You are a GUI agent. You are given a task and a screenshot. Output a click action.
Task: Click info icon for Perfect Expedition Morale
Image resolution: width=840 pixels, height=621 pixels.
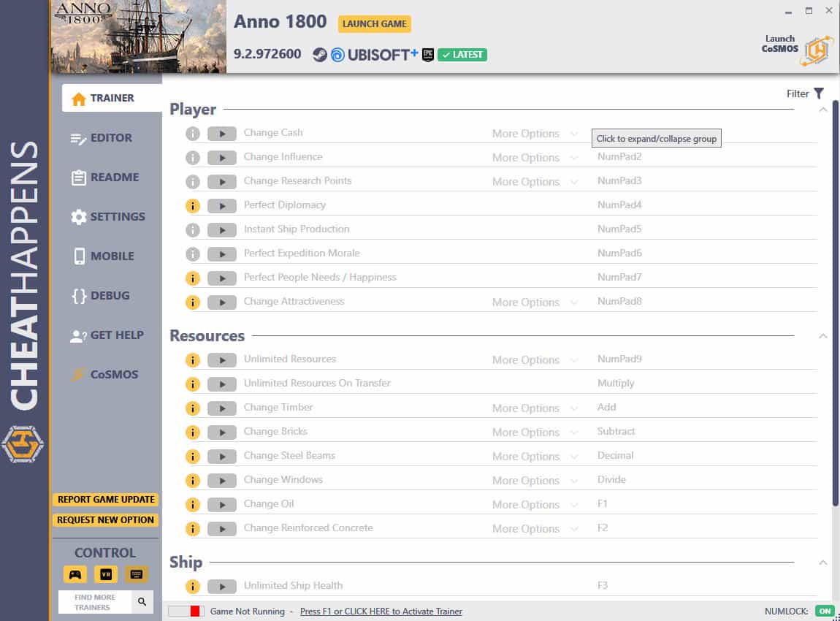(x=193, y=254)
